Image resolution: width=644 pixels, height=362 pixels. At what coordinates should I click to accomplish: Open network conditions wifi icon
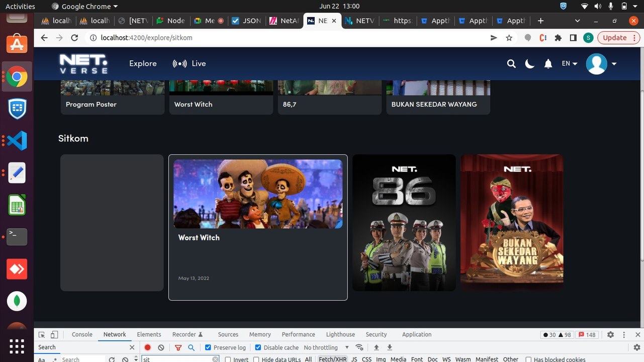click(359, 347)
